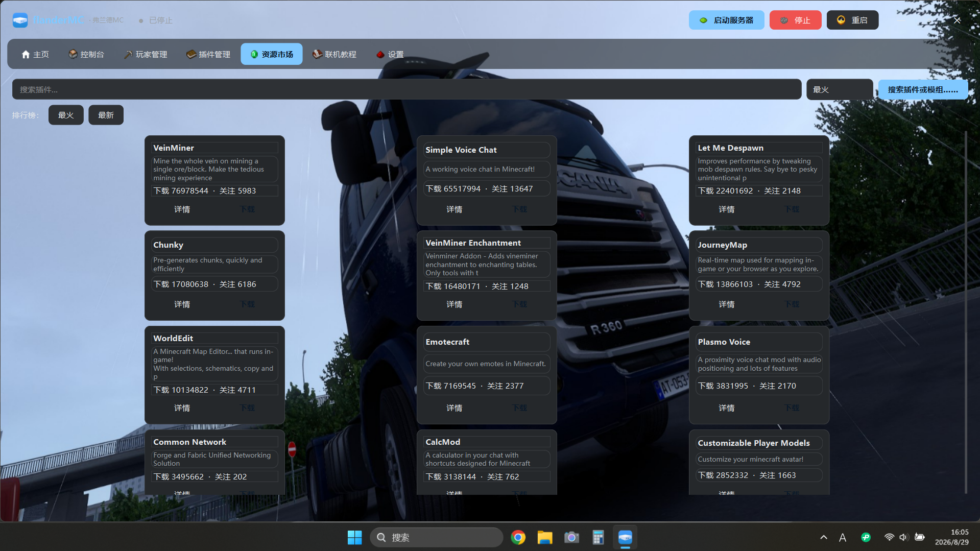
Task: Open the Calculator app in taskbar
Action: (x=598, y=537)
